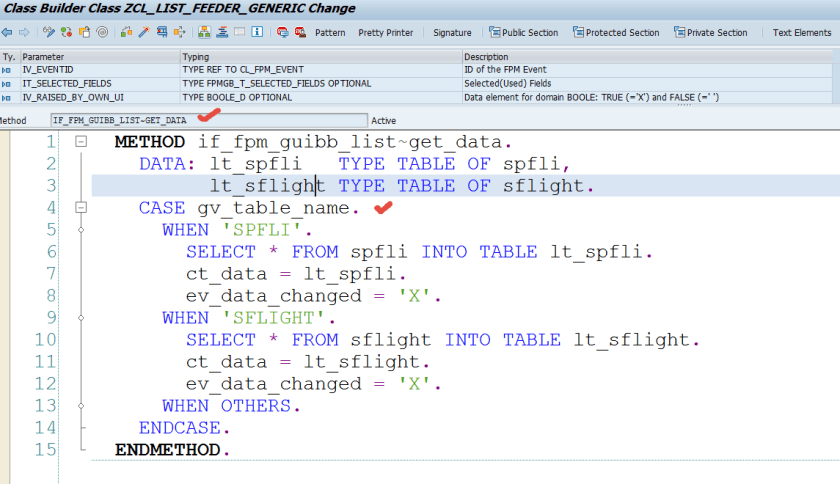The height and width of the screenshot is (484, 840).
Task: Click the Display Object List hierarchy icon
Action: click(x=205, y=32)
